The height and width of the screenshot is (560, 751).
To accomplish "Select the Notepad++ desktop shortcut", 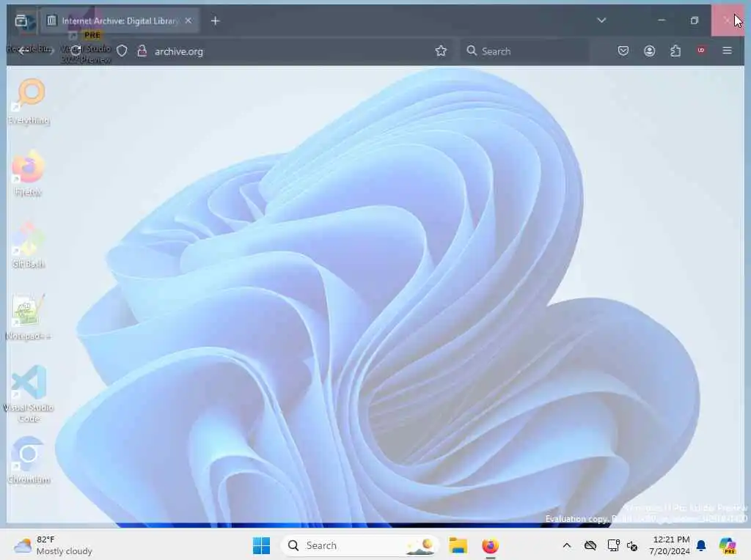I will [29, 317].
